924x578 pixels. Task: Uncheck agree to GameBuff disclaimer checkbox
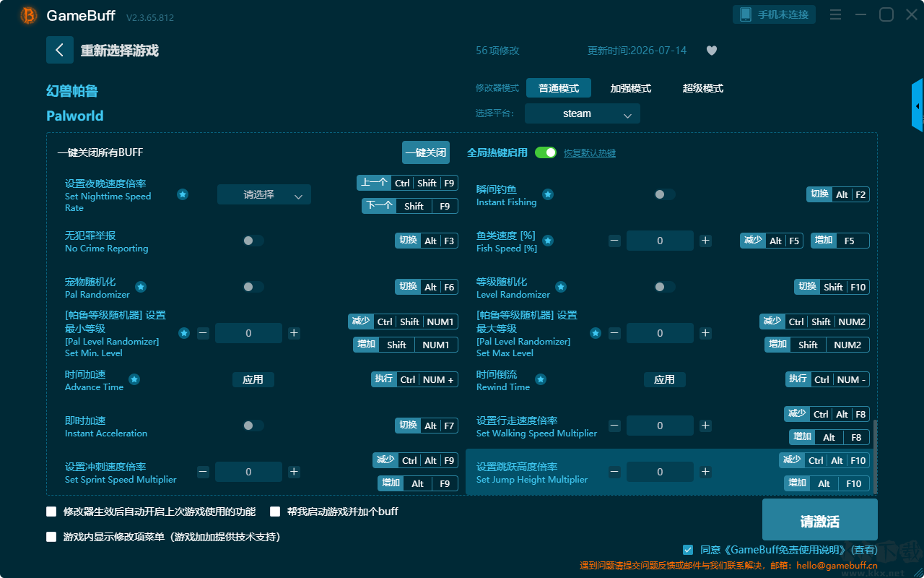point(688,550)
